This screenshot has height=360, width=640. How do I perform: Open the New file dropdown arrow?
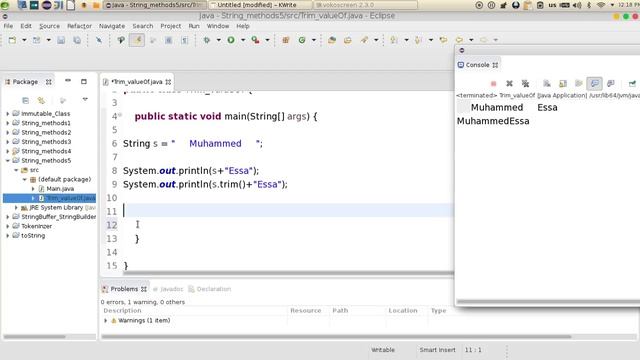pos(24,40)
